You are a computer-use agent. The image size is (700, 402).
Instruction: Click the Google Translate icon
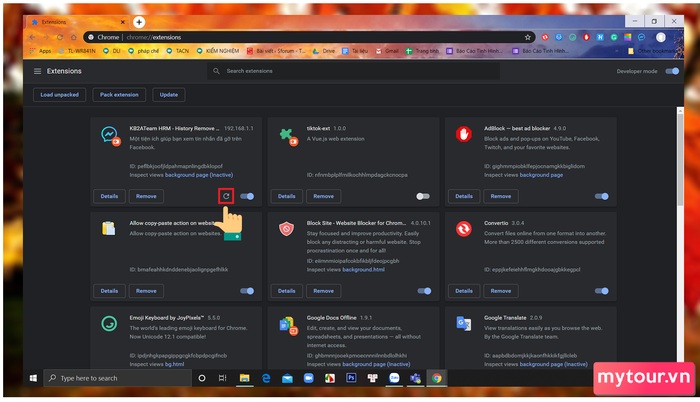point(464,323)
